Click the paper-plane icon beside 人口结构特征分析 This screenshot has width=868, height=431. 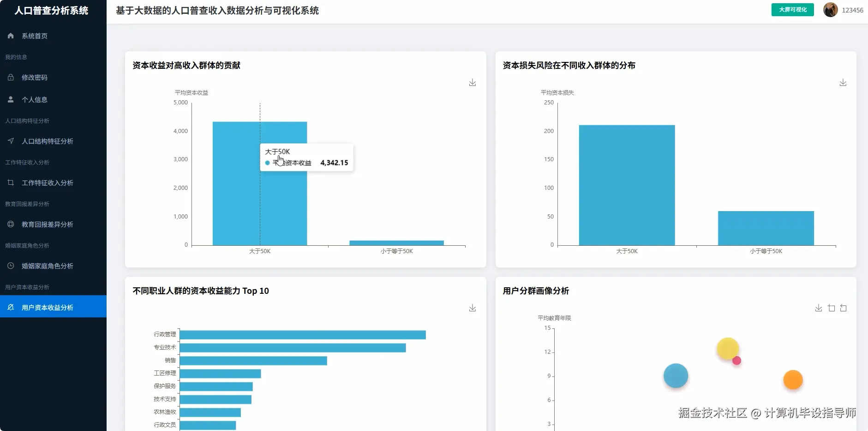pyautogui.click(x=10, y=141)
